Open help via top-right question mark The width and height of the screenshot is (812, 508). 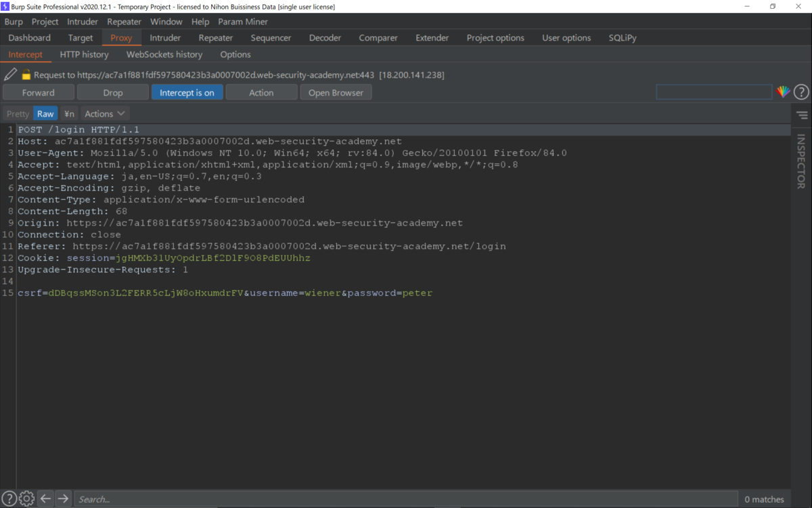[801, 92]
